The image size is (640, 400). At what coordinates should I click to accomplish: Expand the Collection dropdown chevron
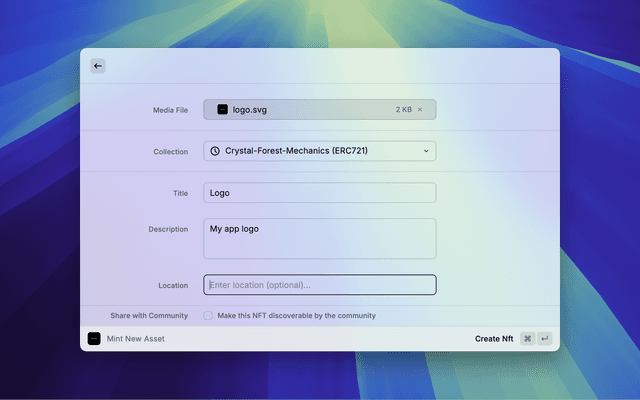426,151
